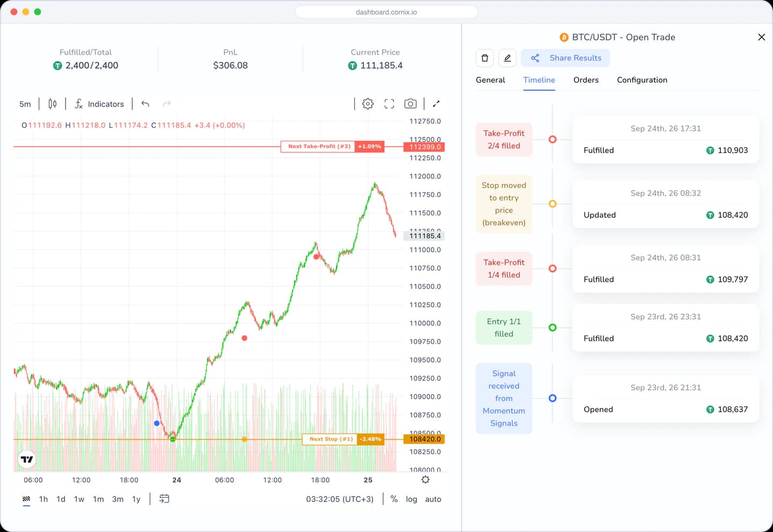Set chart range to 3m
Viewport: 773px width, 532px height.
coord(118,499)
